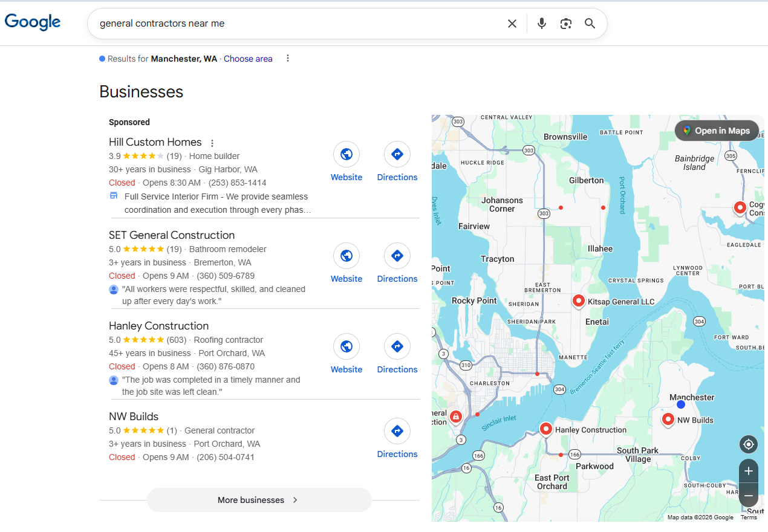Zoom in on the map

(748, 471)
